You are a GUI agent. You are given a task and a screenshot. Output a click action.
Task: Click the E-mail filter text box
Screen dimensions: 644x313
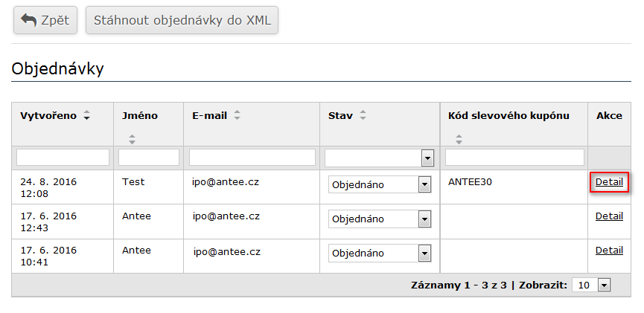(x=252, y=158)
